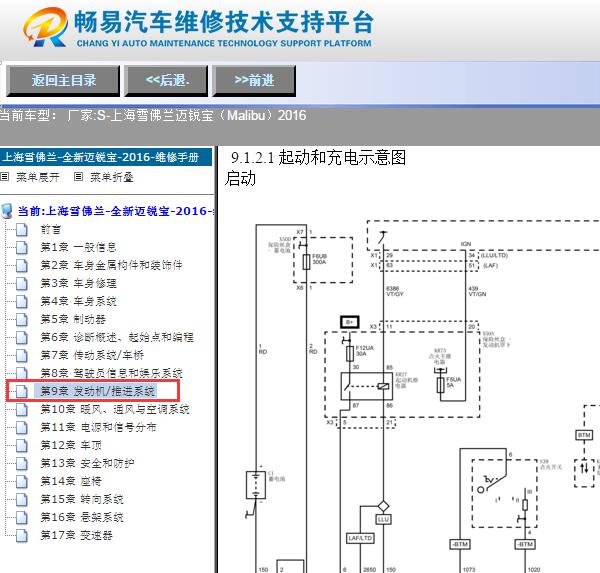Click the 上海雪佛兰-全新迈锐宝-2016-维修手册 panel header
The width and height of the screenshot is (600, 573).
[106, 157]
